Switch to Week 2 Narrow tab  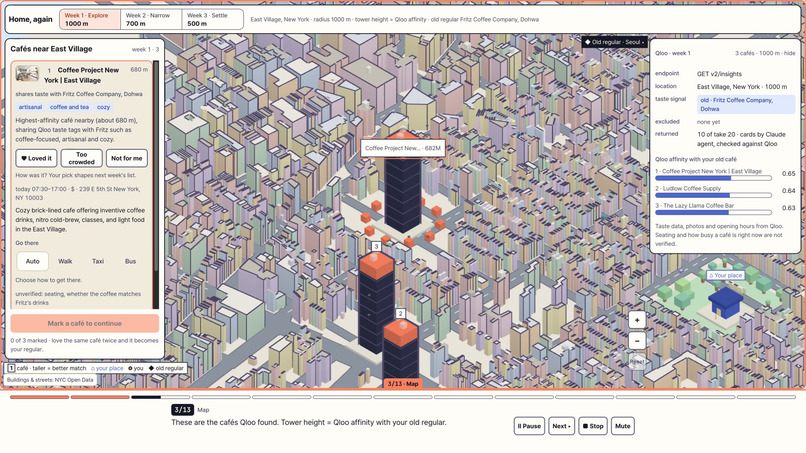click(x=151, y=20)
